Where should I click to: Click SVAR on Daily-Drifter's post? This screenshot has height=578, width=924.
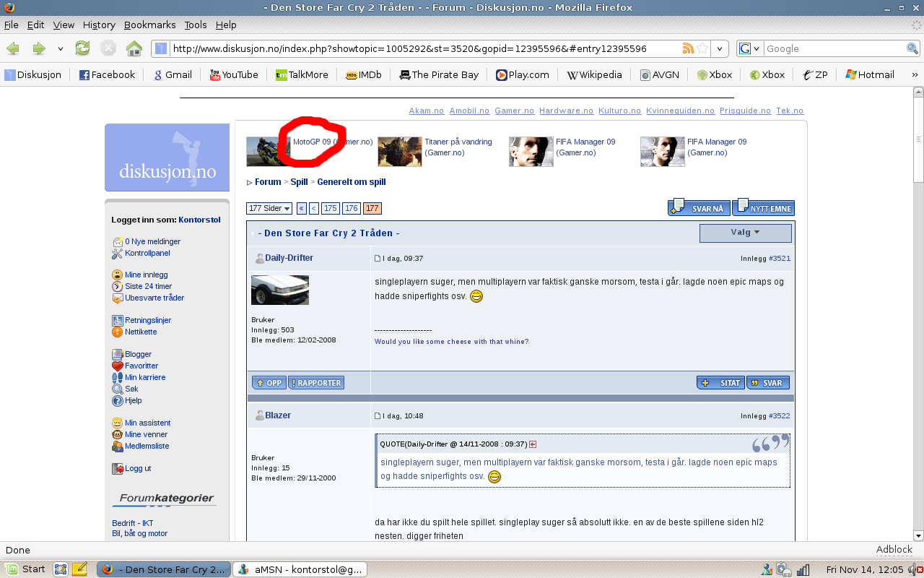point(768,383)
